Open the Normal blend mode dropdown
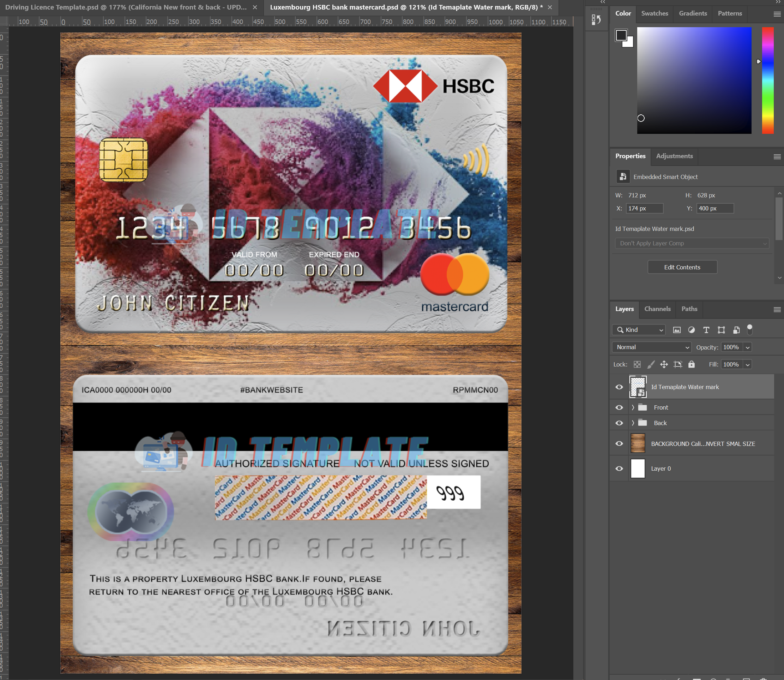Image resolution: width=784 pixels, height=680 pixels. [652, 347]
